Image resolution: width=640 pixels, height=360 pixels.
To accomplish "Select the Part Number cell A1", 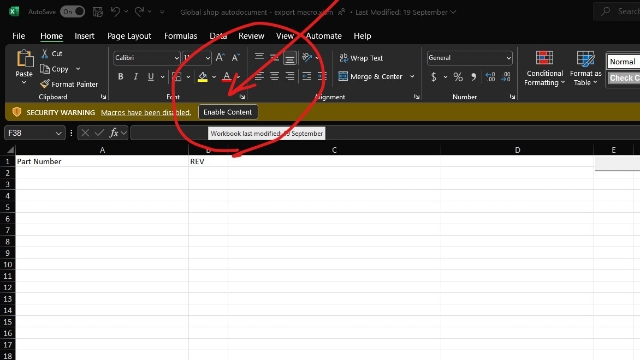I will click(x=102, y=161).
